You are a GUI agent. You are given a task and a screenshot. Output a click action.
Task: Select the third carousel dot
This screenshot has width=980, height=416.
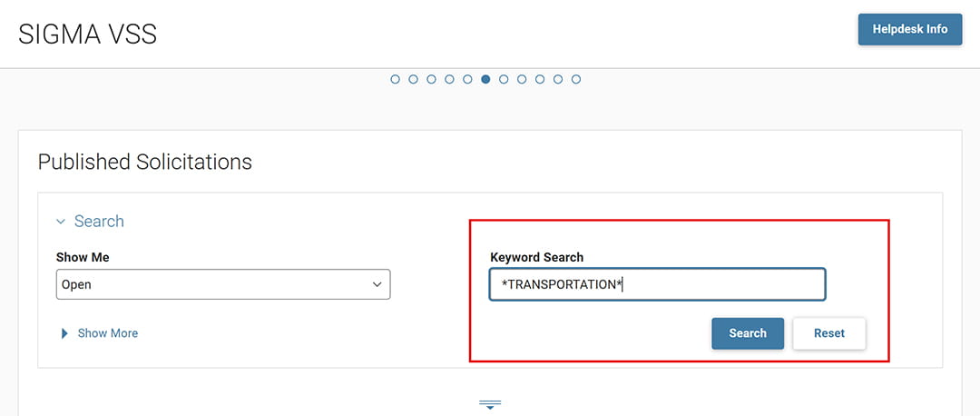point(431,79)
